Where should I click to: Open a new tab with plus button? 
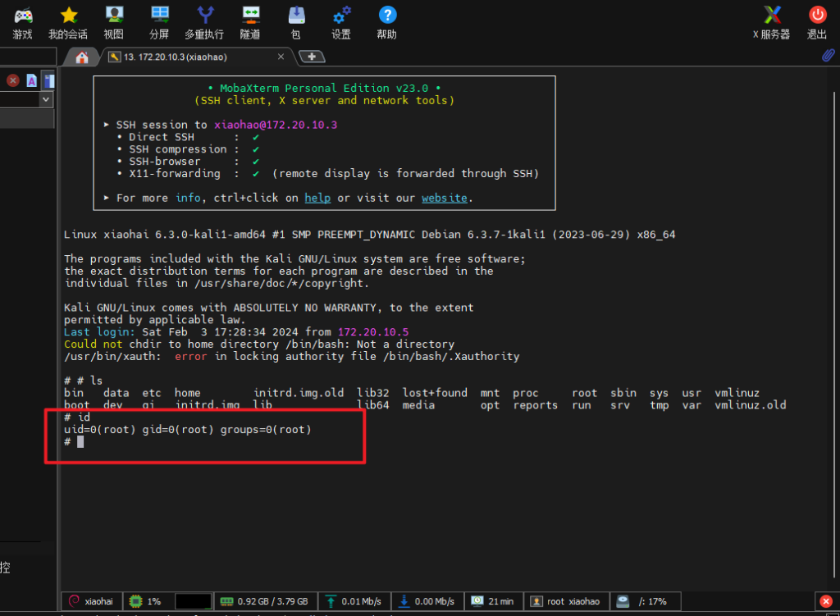click(312, 57)
